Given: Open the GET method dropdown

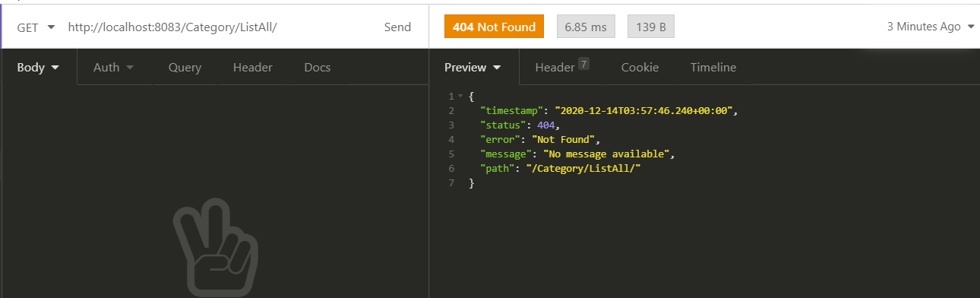Looking at the screenshot, I should coord(36,27).
